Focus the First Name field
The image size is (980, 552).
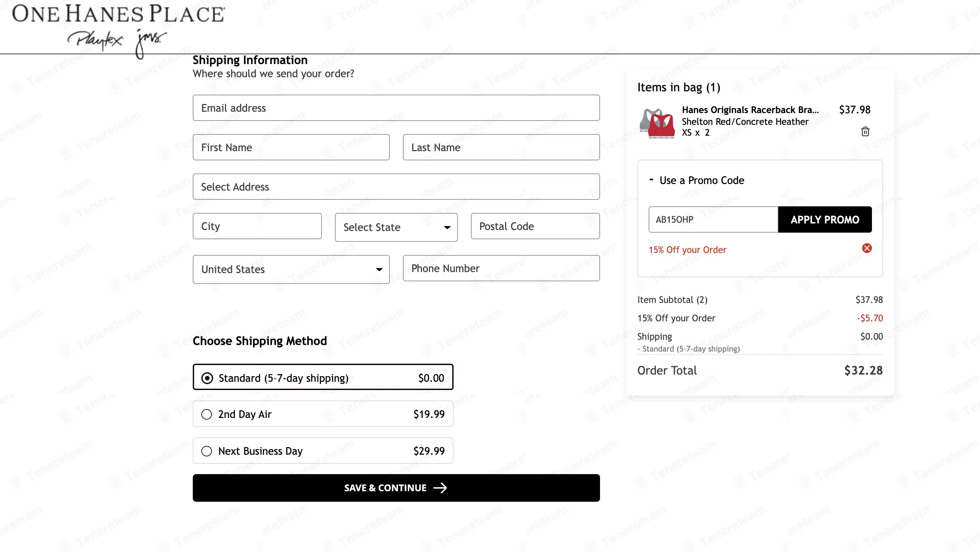pyautogui.click(x=291, y=147)
